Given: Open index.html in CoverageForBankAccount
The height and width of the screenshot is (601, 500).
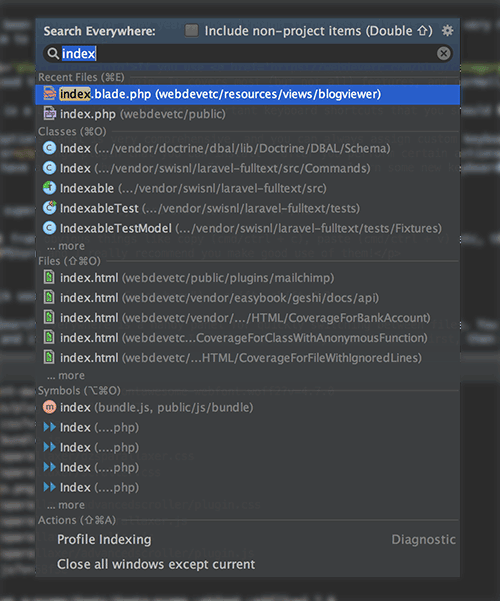Looking at the screenshot, I should pyautogui.click(x=248, y=318).
